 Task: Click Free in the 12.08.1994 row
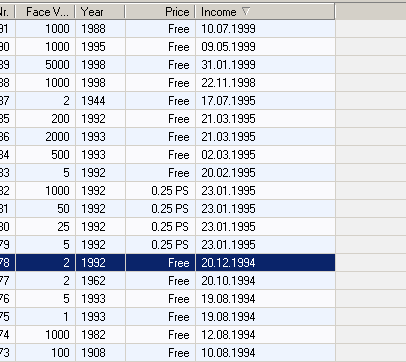click(179, 335)
